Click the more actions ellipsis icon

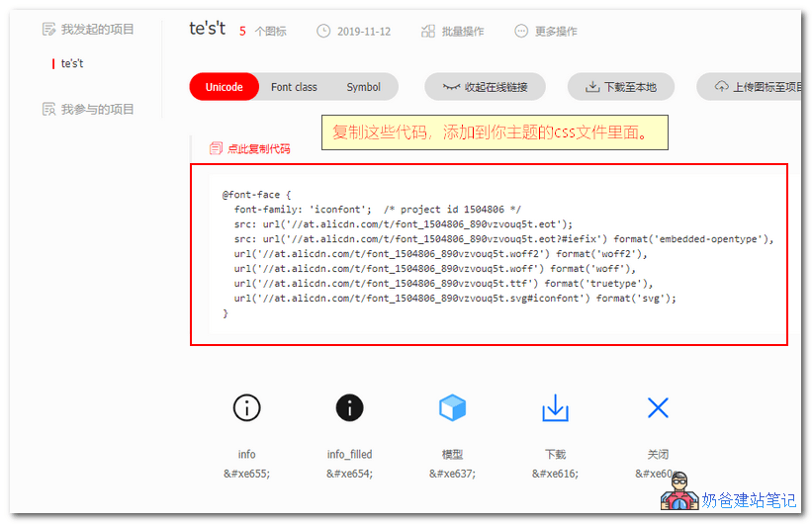[x=521, y=31]
